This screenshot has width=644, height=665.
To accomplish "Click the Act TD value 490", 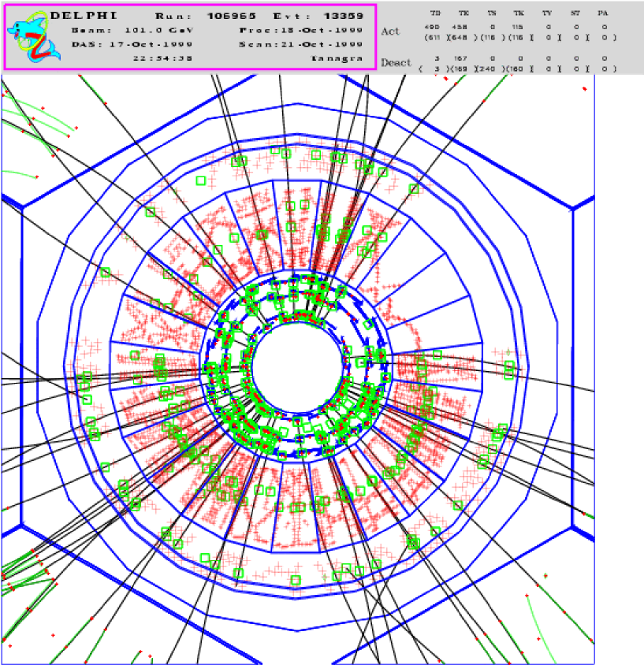I will click(x=434, y=27).
